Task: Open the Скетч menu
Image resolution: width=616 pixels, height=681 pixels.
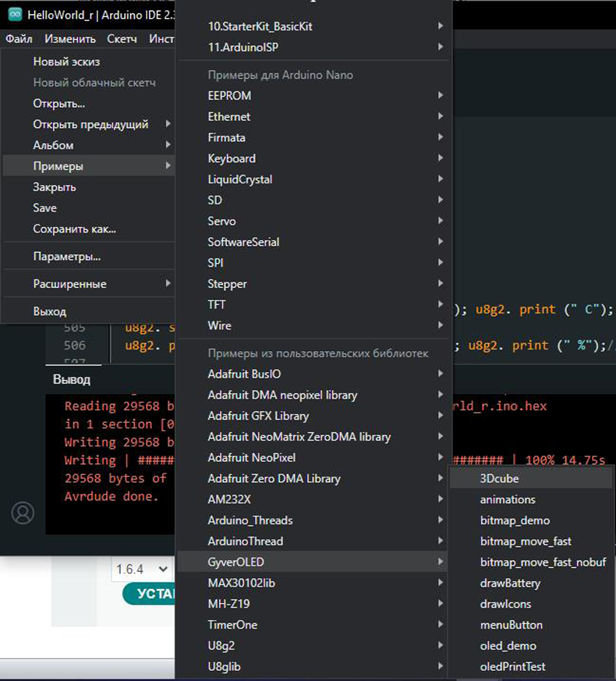Action: (122, 39)
